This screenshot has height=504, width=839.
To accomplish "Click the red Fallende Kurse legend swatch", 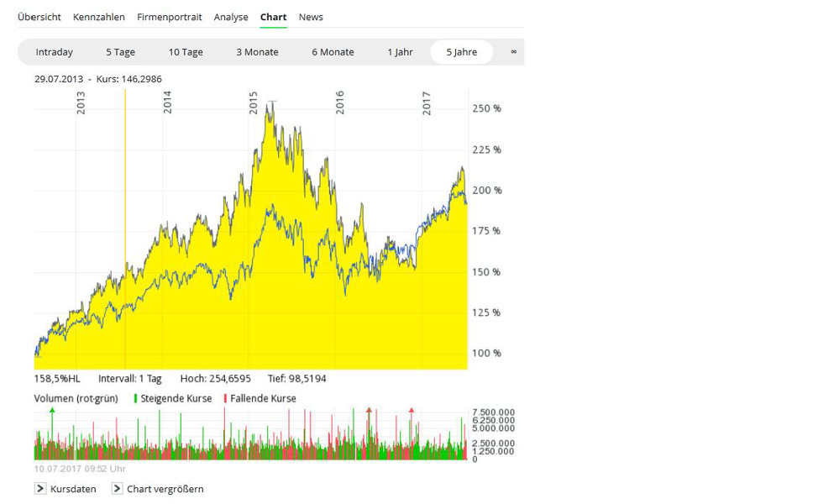I will [x=226, y=398].
